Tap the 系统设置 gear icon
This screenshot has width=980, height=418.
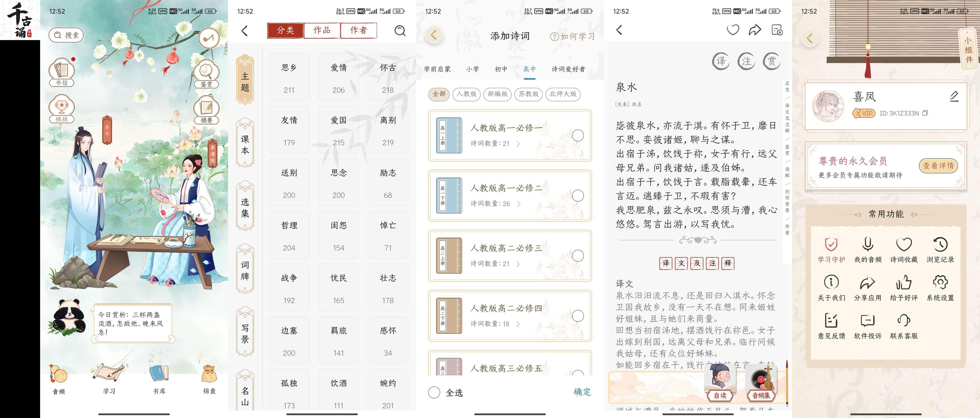pos(940,283)
